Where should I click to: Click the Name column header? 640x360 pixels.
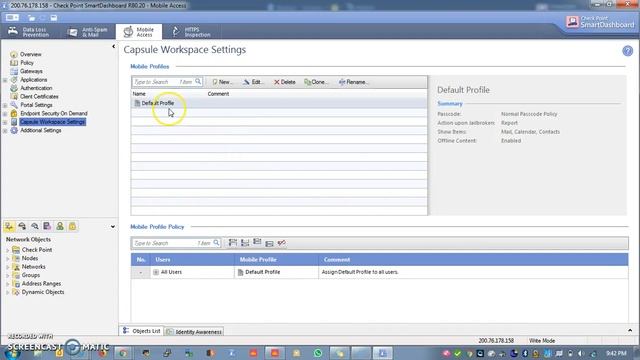139,94
